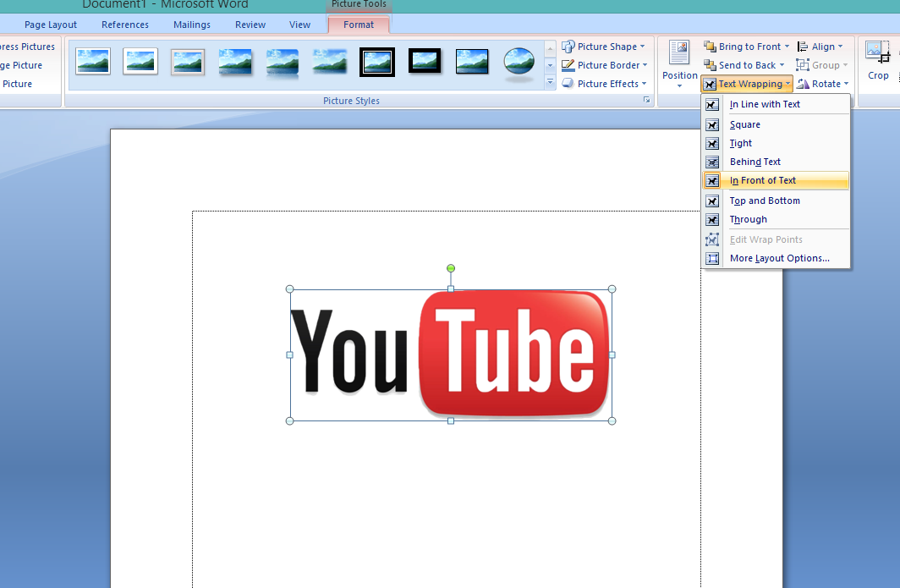Click the green rotation handle on image
Viewport: 900px width, 588px height.
coord(451,268)
